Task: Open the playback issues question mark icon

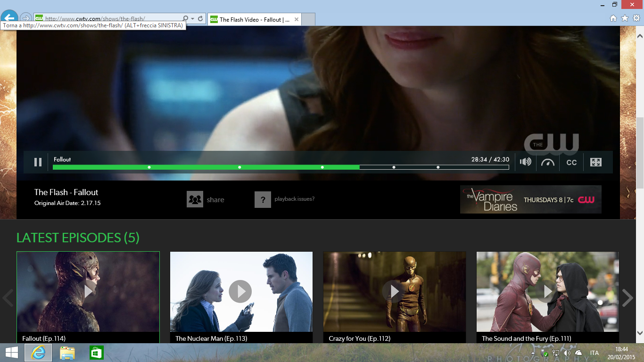Action: coord(263,199)
